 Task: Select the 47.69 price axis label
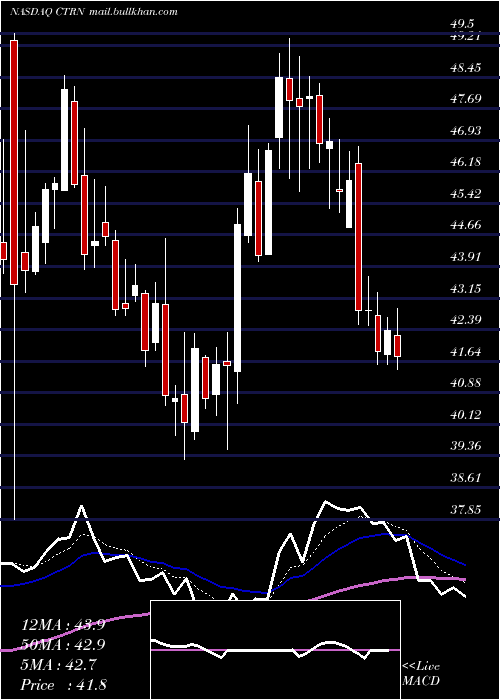[x=466, y=99]
